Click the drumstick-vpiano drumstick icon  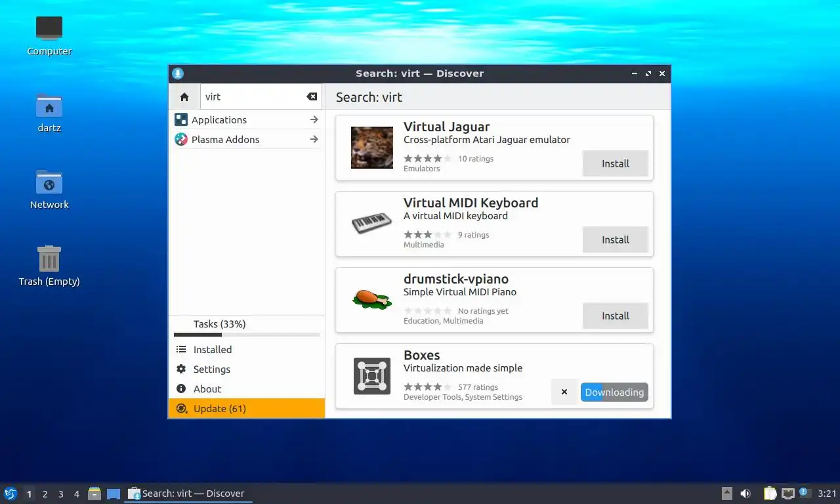click(x=372, y=299)
